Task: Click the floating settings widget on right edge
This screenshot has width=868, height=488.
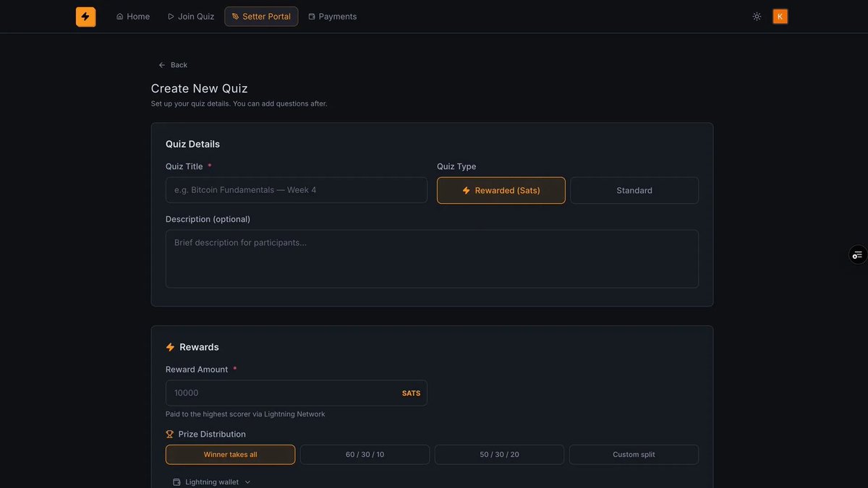Action: (857, 254)
